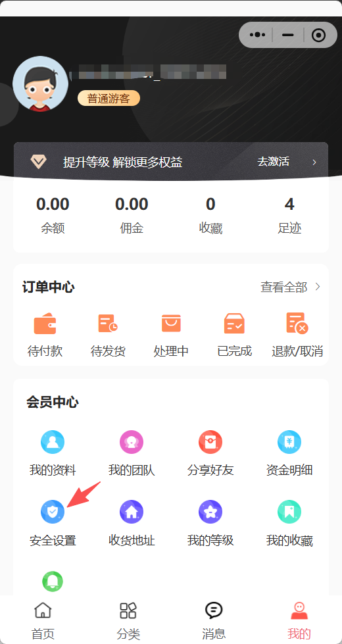Screen dimensions: 342x644
Task: Switch to the 首页 home tab
Action: (x=43, y=620)
